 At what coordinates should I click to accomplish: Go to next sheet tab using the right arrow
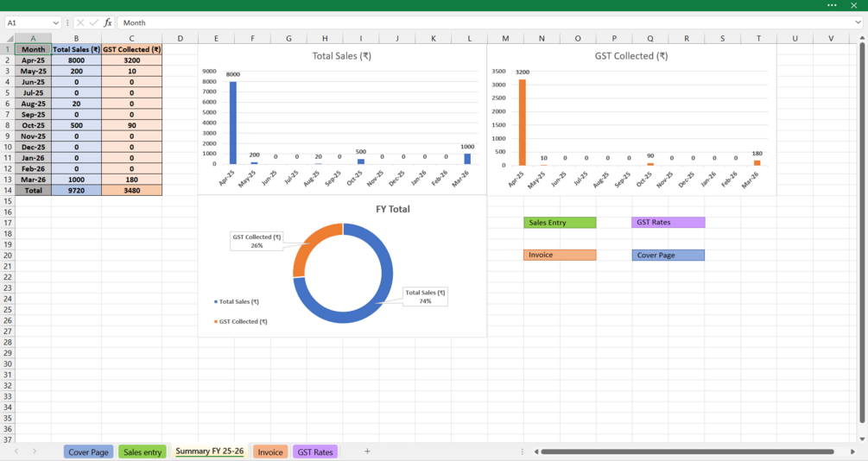pyautogui.click(x=35, y=452)
